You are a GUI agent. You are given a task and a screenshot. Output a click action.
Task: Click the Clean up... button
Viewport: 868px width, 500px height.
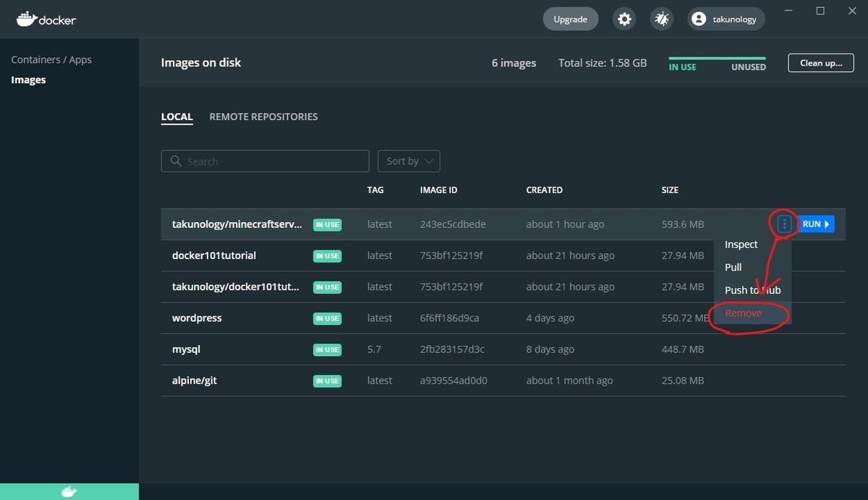821,63
